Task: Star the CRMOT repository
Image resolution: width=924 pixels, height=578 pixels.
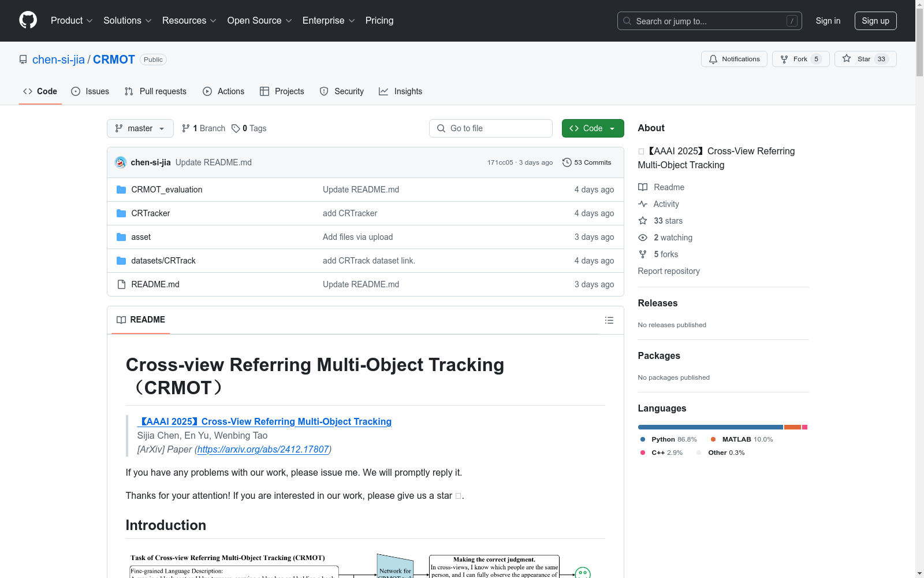Action: tap(865, 59)
